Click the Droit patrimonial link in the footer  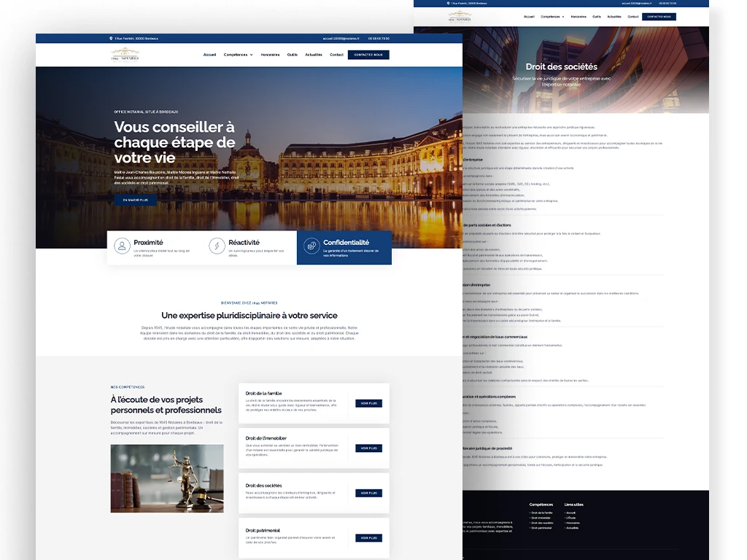coord(543,528)
